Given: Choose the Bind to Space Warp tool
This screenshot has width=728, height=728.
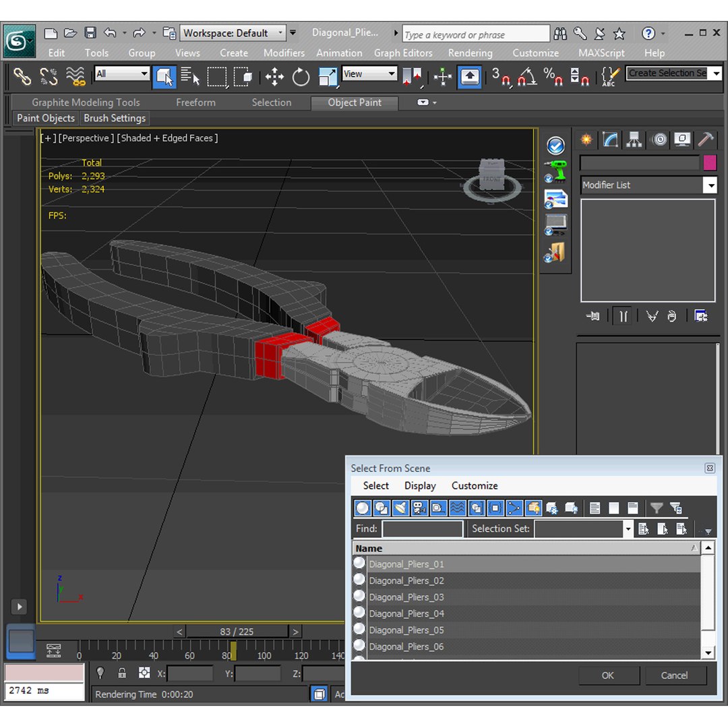Looking at the screenshot, I should click(75, 76).
